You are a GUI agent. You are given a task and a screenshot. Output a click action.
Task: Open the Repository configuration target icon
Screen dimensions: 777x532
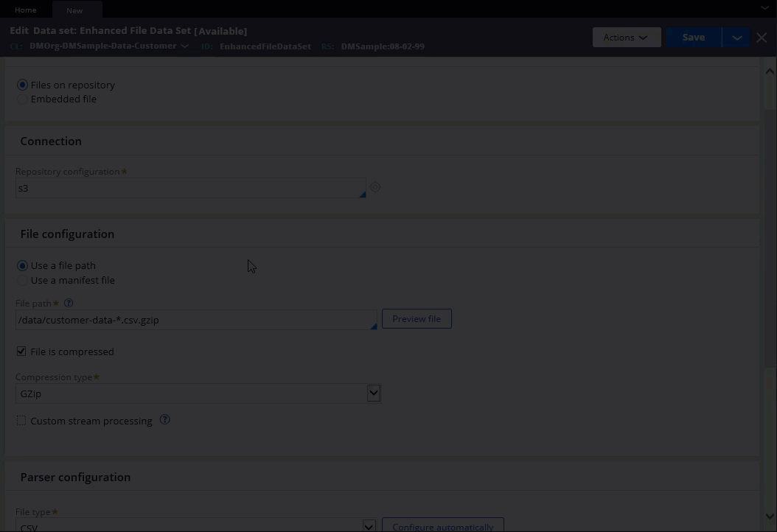375,187
